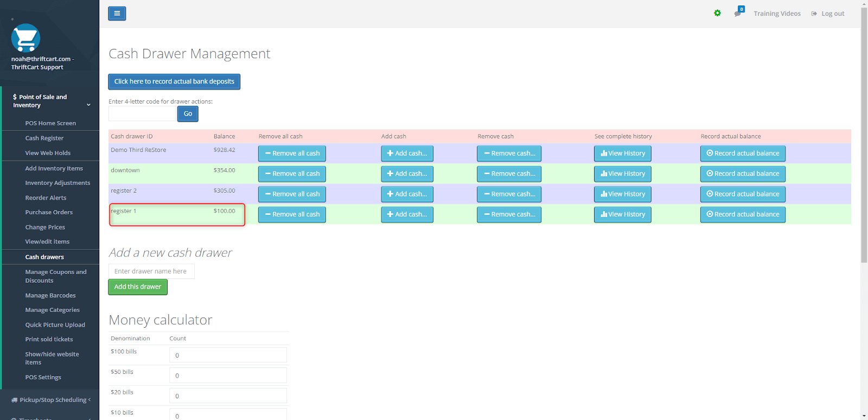Open Cash Register in sidebar
Screen dimensions: 868x420
pos(44,138)
